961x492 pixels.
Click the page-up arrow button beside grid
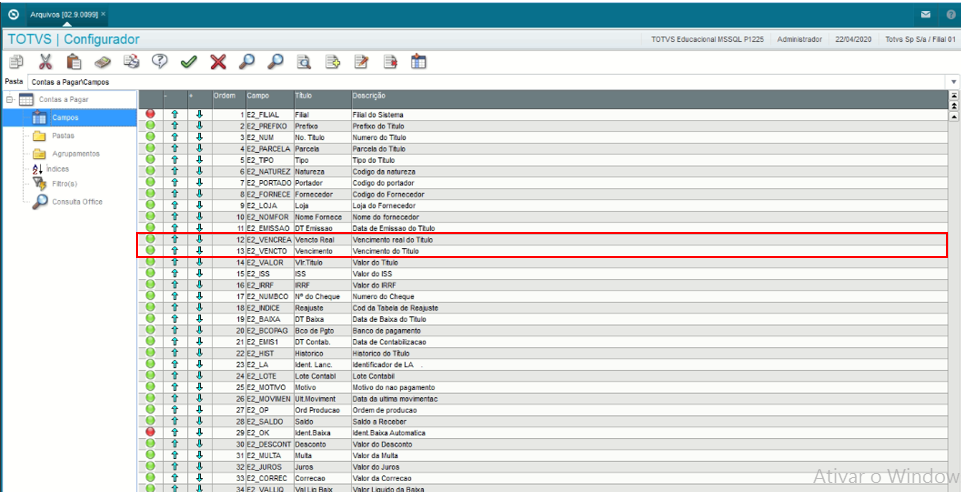[x=954, y=106]
